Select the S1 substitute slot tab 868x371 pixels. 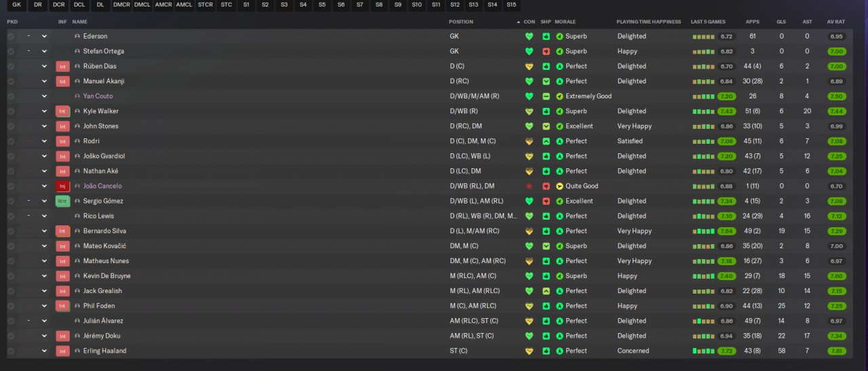click(x=246, y=5)
